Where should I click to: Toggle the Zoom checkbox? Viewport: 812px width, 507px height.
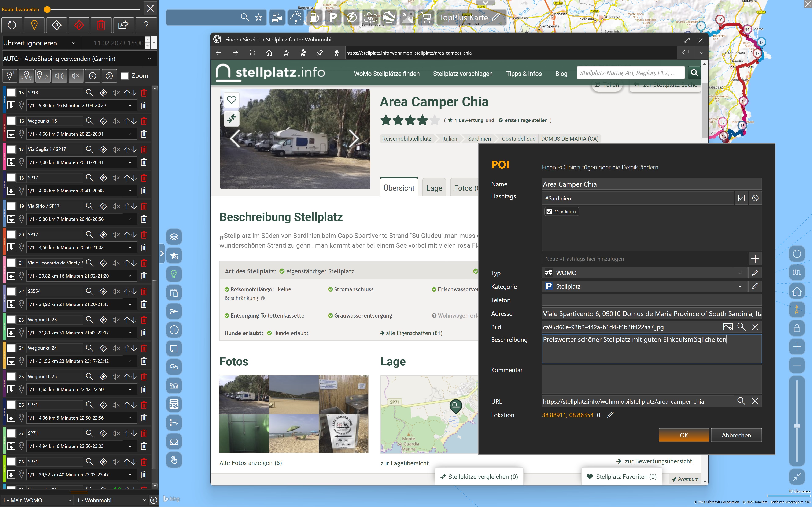125,76
